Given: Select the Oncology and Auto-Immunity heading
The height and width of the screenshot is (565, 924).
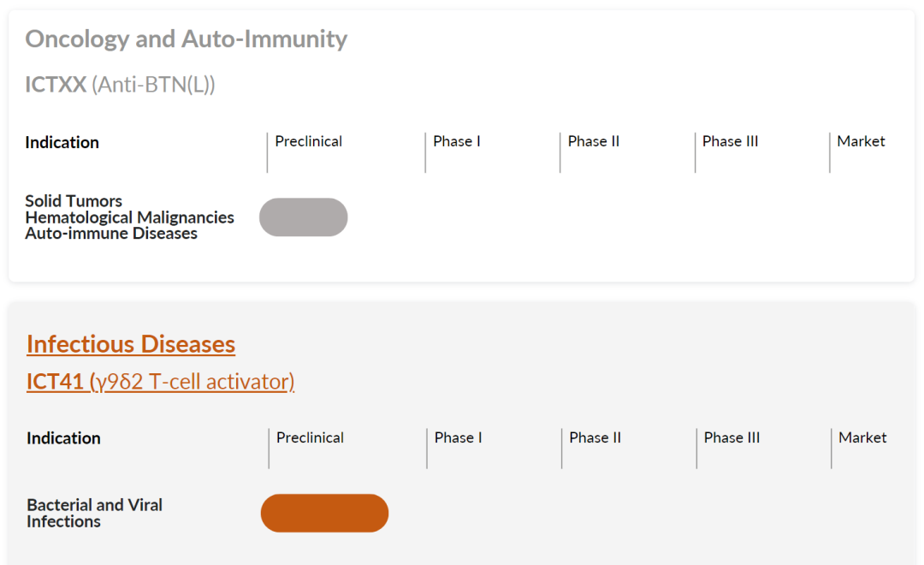Looking at the screenshot, I should click(187, 39).
